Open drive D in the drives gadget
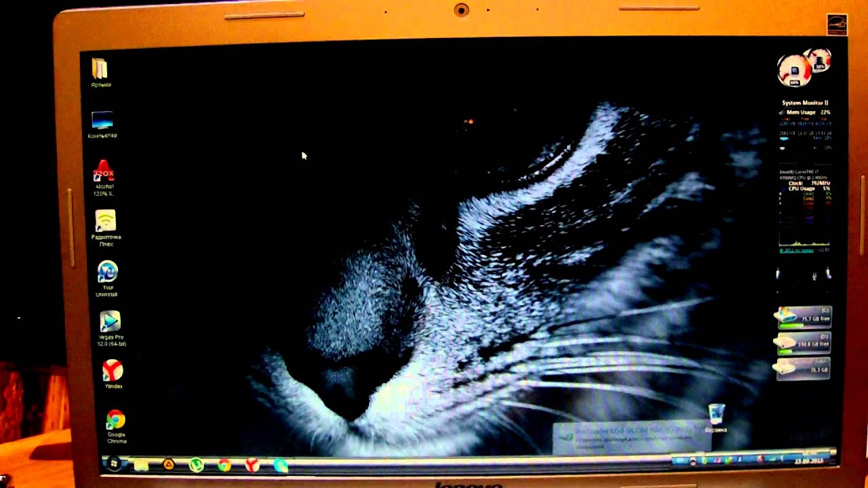The height and width of the screenshot is (488, 868). [x=804, y=342]
